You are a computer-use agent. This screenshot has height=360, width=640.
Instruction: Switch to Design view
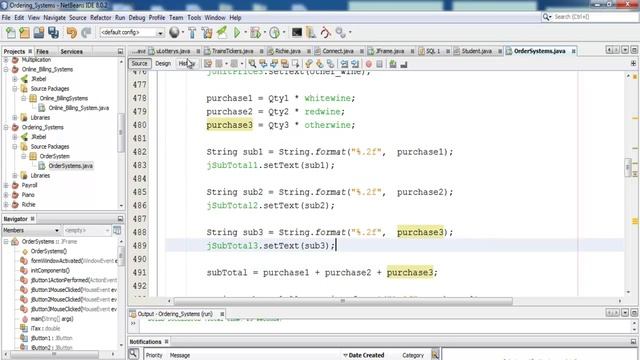click(x=163, y=64)
